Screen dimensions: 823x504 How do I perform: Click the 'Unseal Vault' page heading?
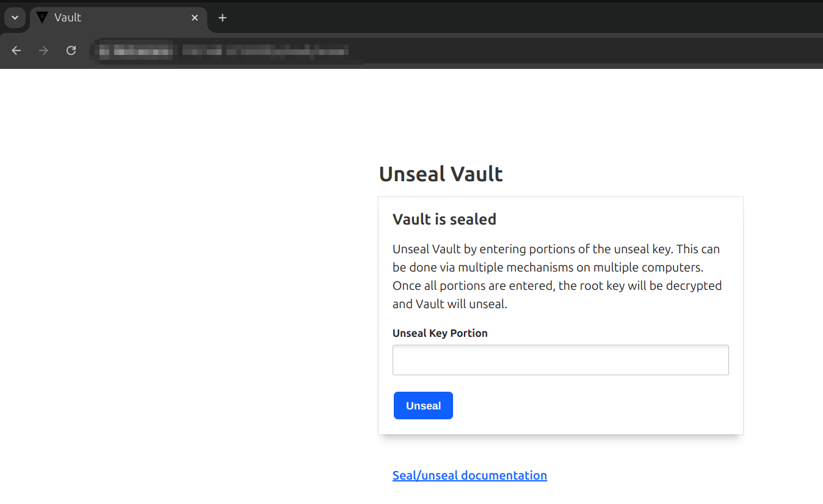pos(441,174)
